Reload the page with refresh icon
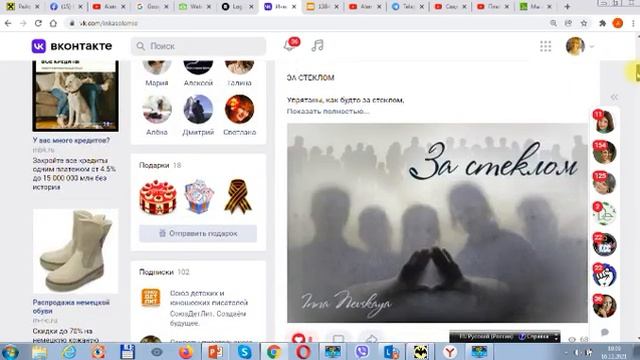Viewport: 640px width, 360px height. tap(38, 23)
